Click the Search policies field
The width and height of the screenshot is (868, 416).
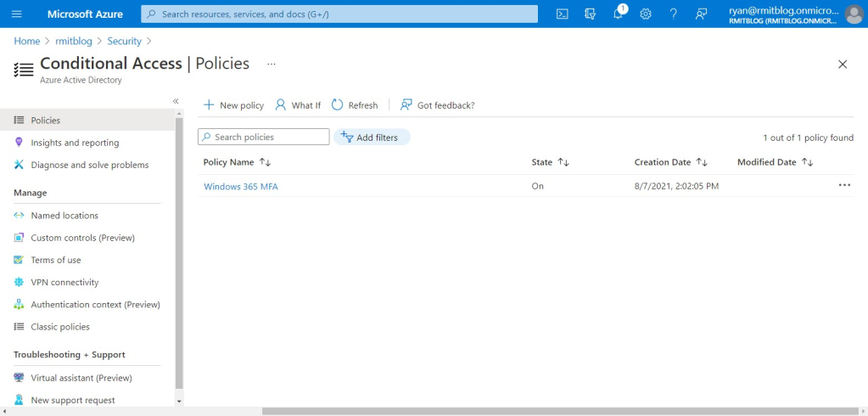click(264, 137)
